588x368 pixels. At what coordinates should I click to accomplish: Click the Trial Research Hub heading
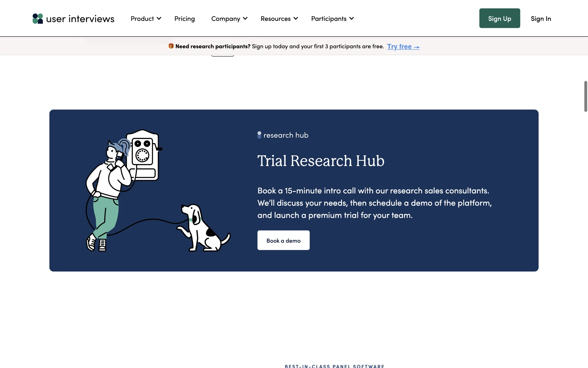[x=321, y=161]
